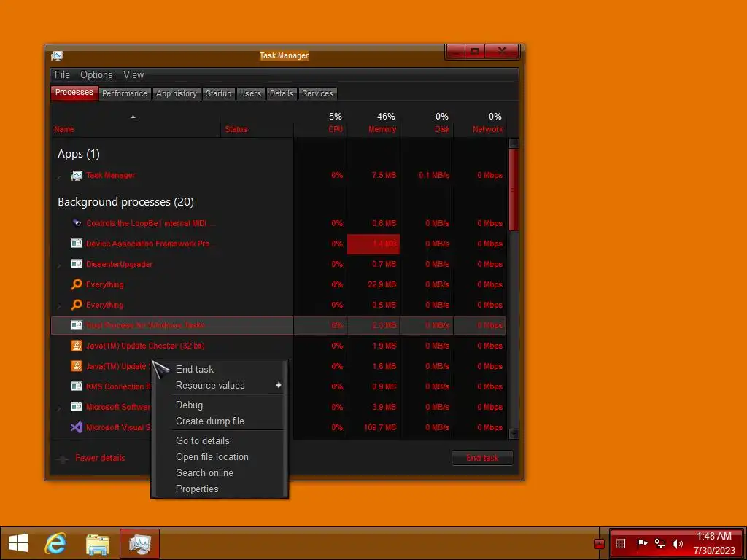This screenshot has height=560, width=747.
Task: Expand the second Everything process group
Action: [x=60, y=306]
